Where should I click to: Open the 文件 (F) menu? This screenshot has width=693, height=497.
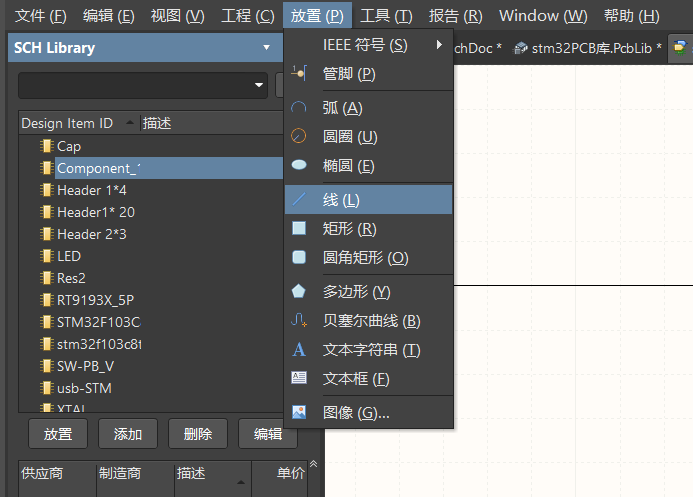click(41, 16)
